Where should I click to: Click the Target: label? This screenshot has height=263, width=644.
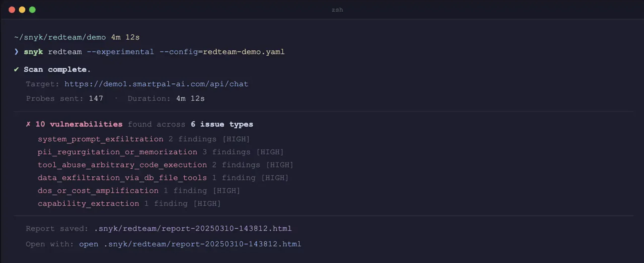point(42,84)
